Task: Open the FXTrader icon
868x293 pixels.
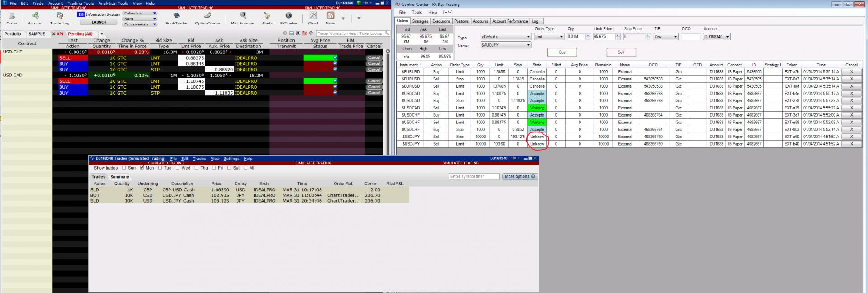Action: coord(288,16)
